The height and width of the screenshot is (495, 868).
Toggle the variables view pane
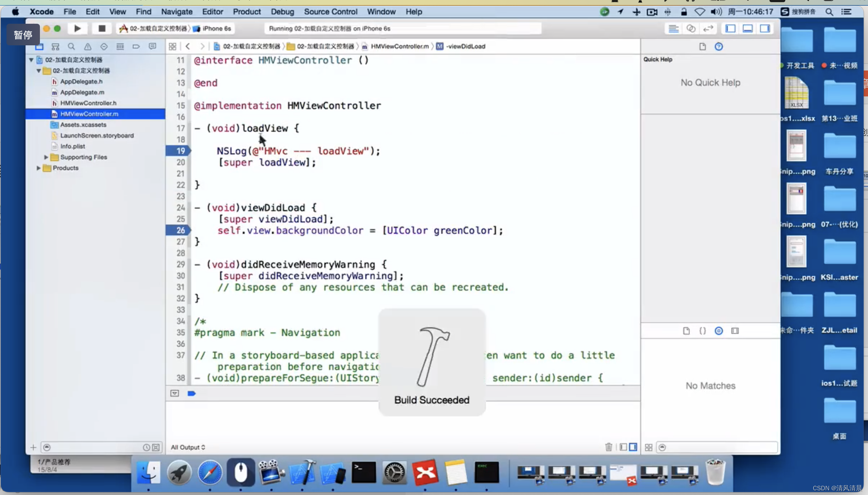point(623,447)
